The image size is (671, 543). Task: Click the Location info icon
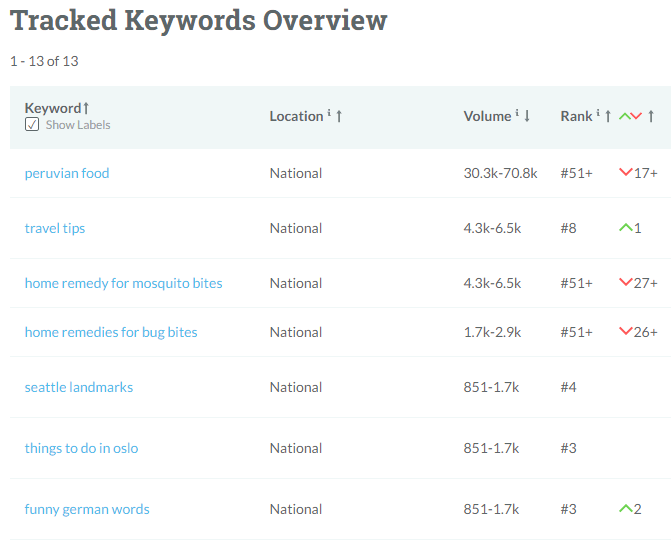point(328,115)
